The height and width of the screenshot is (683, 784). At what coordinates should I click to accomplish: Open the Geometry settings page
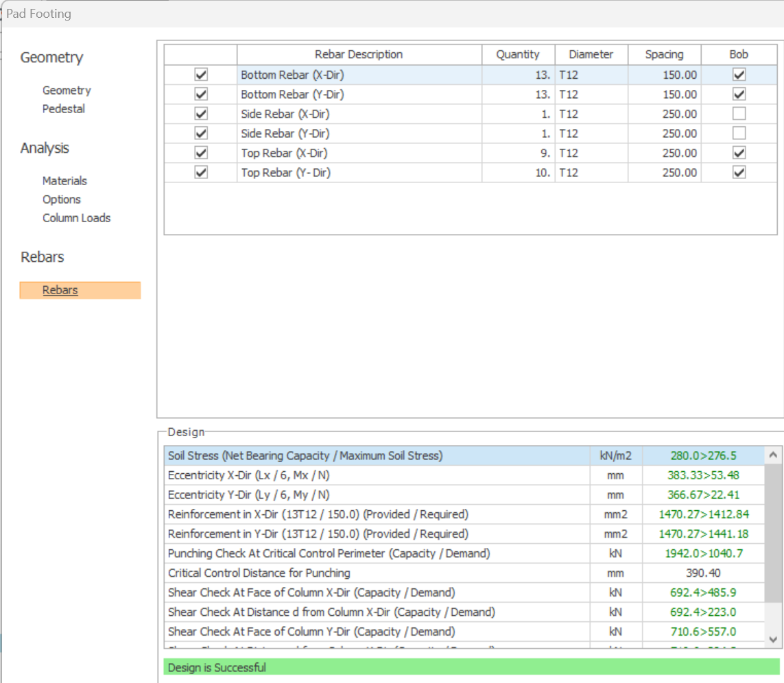point(67,91)
